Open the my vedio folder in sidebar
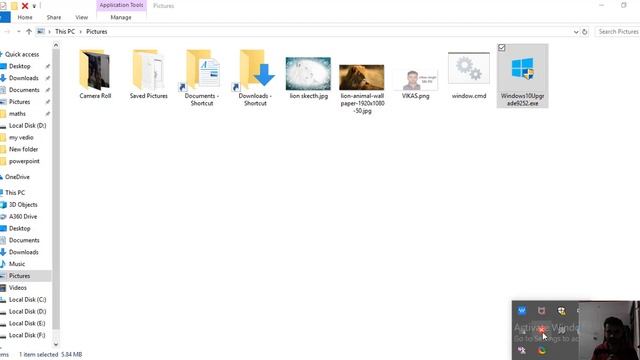The image size is (640, 360). [x=21, y=138]
